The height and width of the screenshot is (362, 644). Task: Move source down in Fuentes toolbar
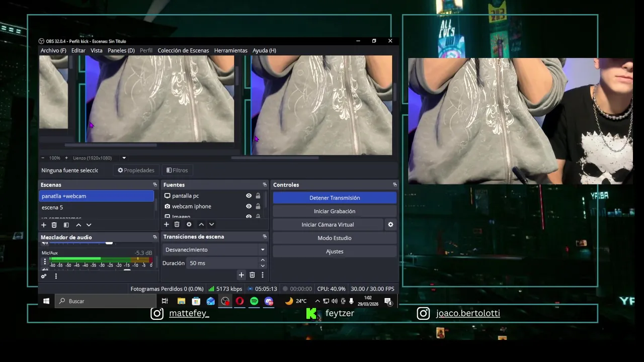212,224
